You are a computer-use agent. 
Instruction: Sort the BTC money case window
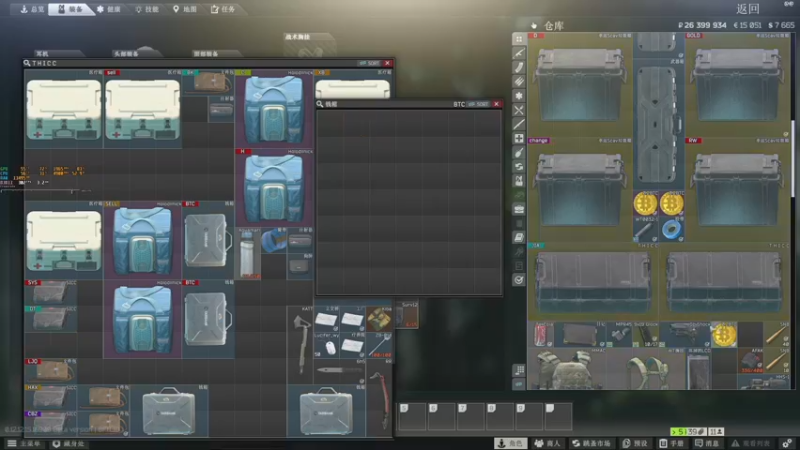coord(478,104)
